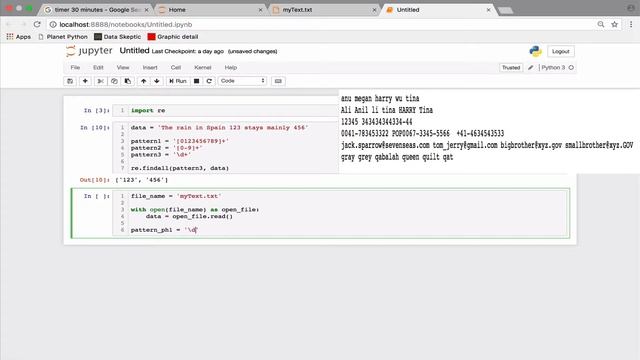Rename the notebook title Untitled
This screenshot has width=640, height=360.
tap(134, 51)
